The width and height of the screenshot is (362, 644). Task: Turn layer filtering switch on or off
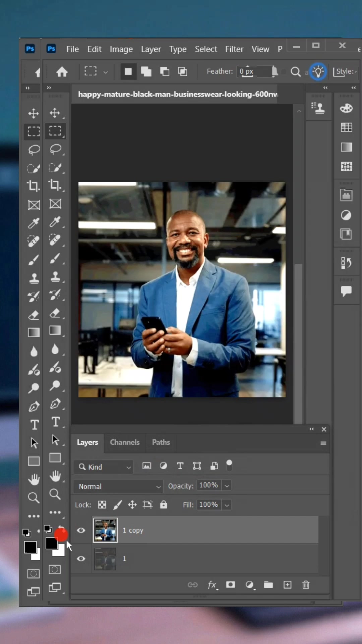point(229,465)
